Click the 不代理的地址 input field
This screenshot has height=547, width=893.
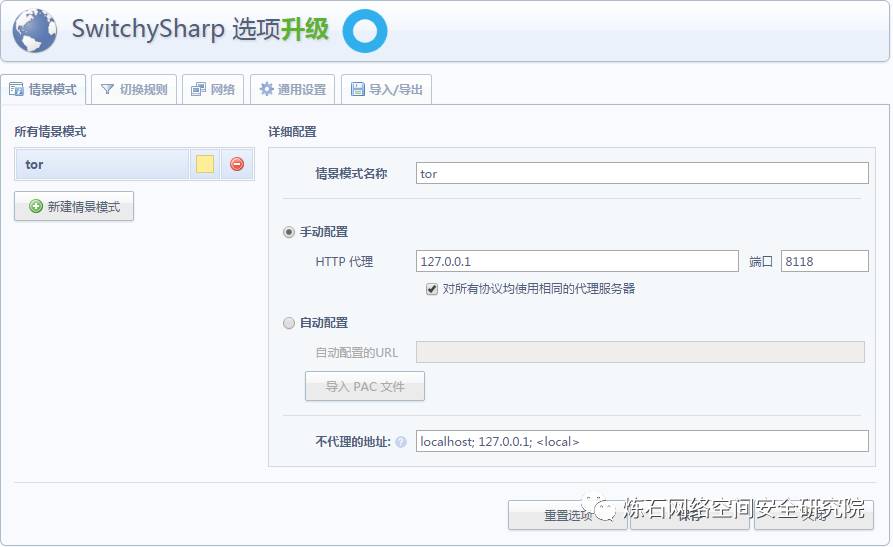click(642, 441)
